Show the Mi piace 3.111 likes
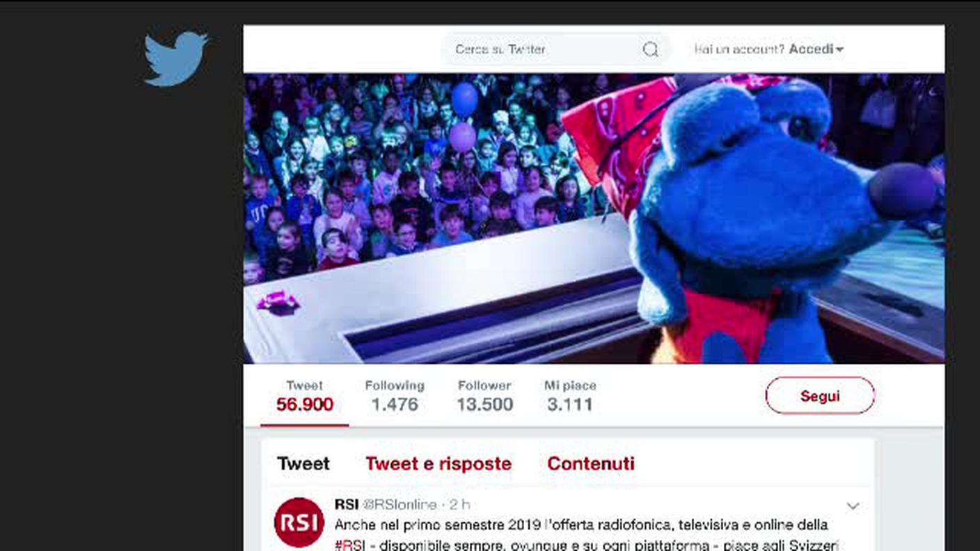The image size is (980, 551). [570, 396]
